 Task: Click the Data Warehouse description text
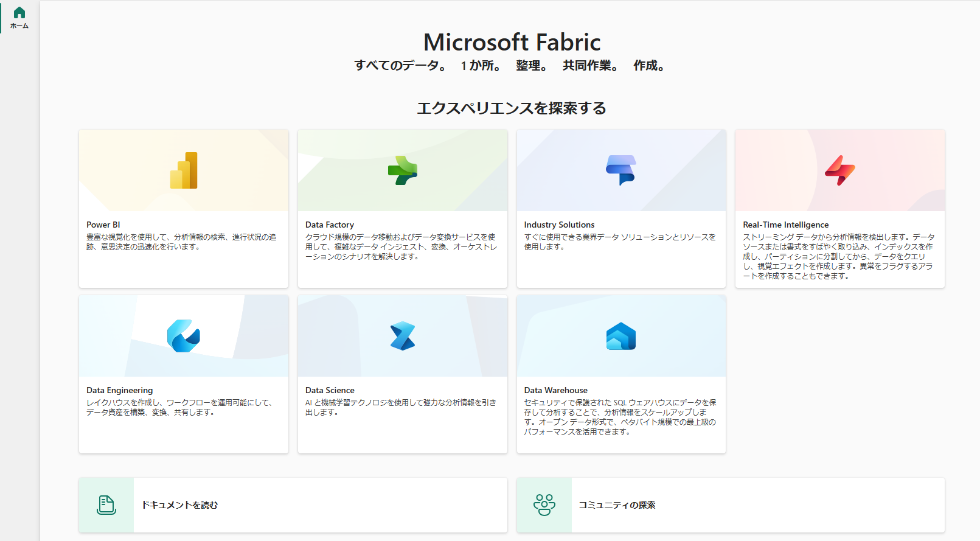(x=620, y=417)
